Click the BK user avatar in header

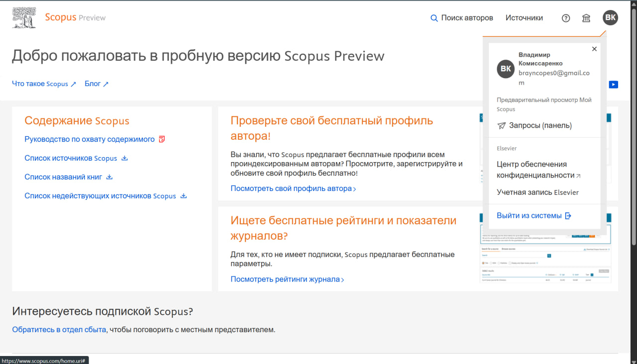click(610, 18)
